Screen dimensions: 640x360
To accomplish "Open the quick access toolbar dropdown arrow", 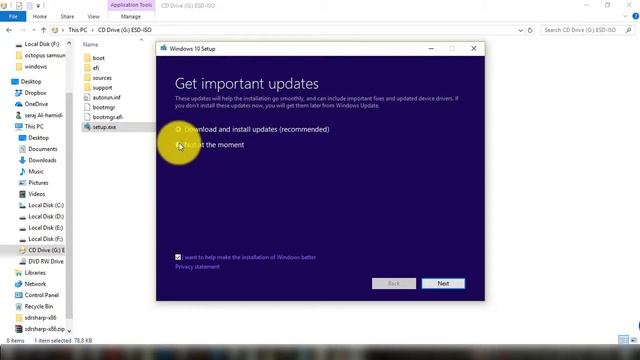I will coord(38,6).
